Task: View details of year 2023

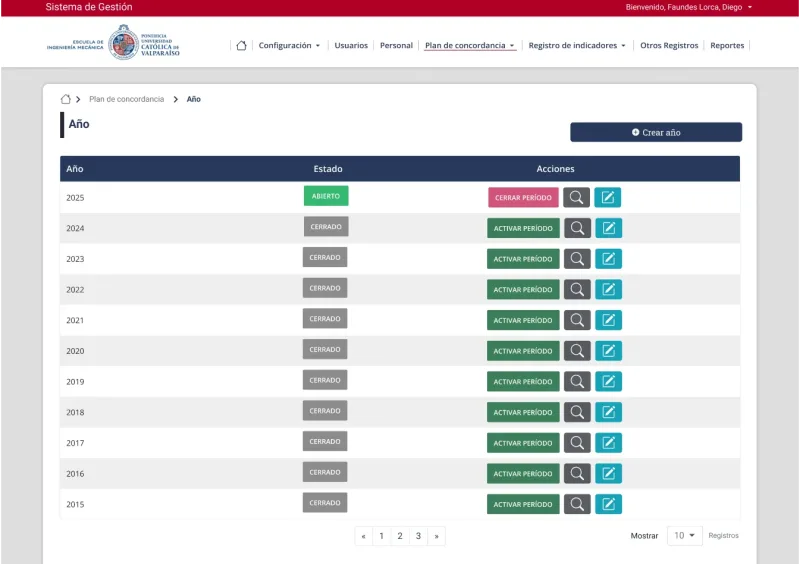Action: pos(577,259)
